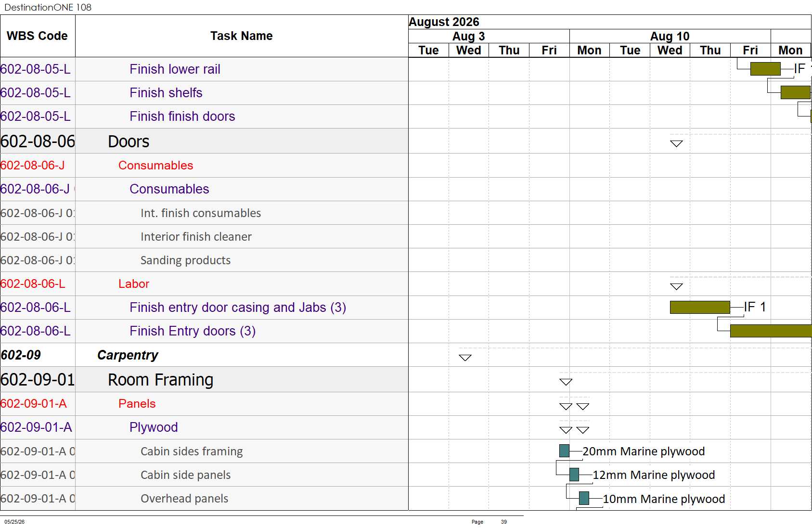Select the Finish Entry doors (3) task

[193, 331]
